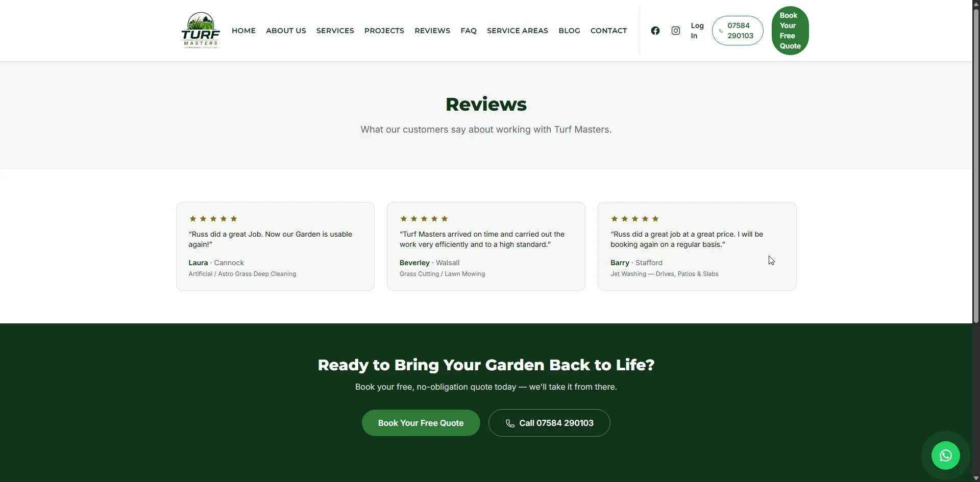Click header phone number 07584 290103 button
This screenshot has height=482, width=980.
pyautogui.click(x=738, y=31)
